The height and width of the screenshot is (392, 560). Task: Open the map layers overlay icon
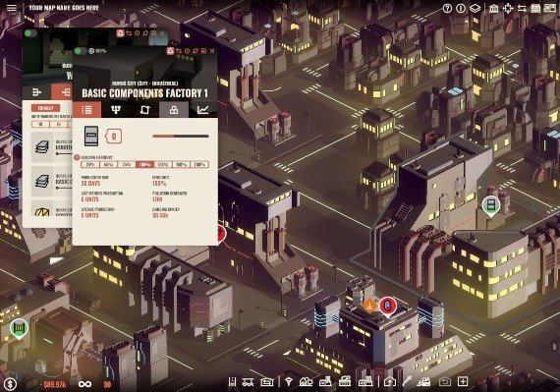[475, 8]
